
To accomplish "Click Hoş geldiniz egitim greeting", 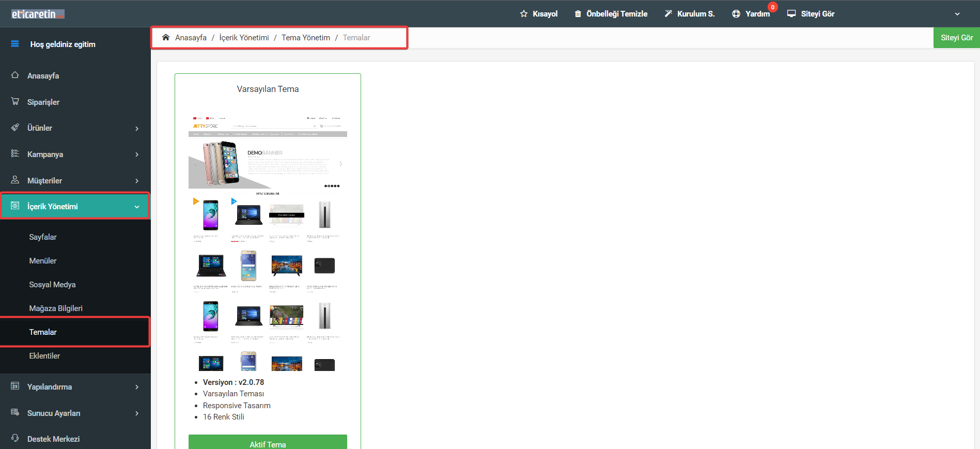I will coord(63,44).
